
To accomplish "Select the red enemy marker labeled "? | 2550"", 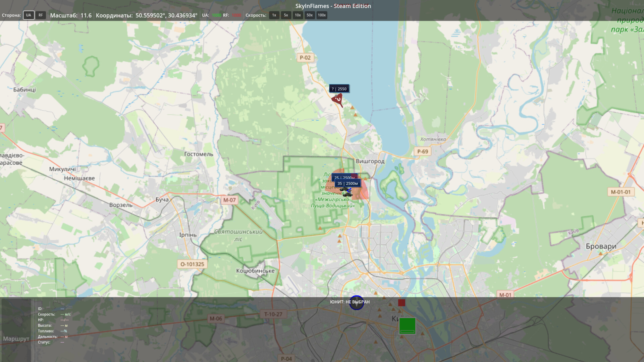I will point(338,99).
